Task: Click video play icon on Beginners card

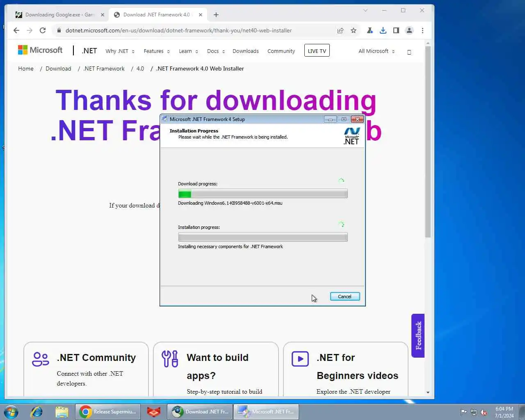Action: (300, 359)
